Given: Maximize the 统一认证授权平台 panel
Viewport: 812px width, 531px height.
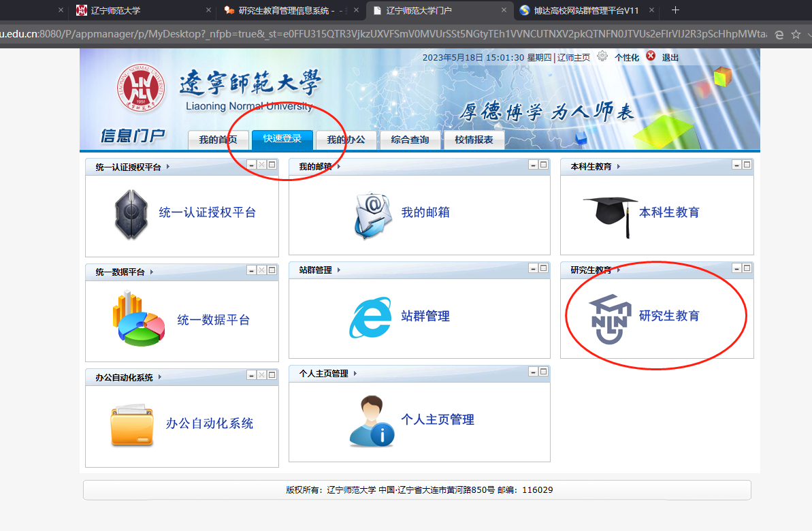Looking at the screenshot, I should (272, 165).
